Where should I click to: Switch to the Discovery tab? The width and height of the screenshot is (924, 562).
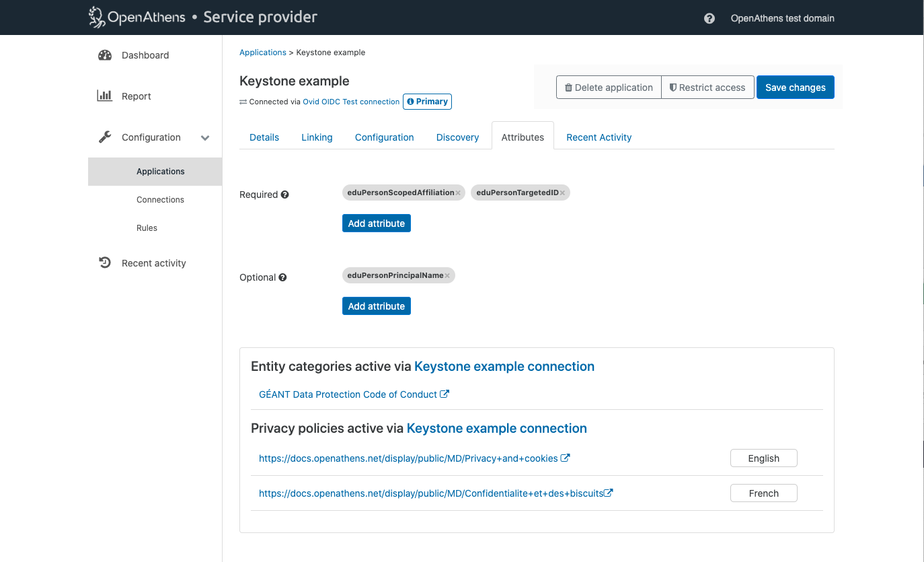point(457,137)
